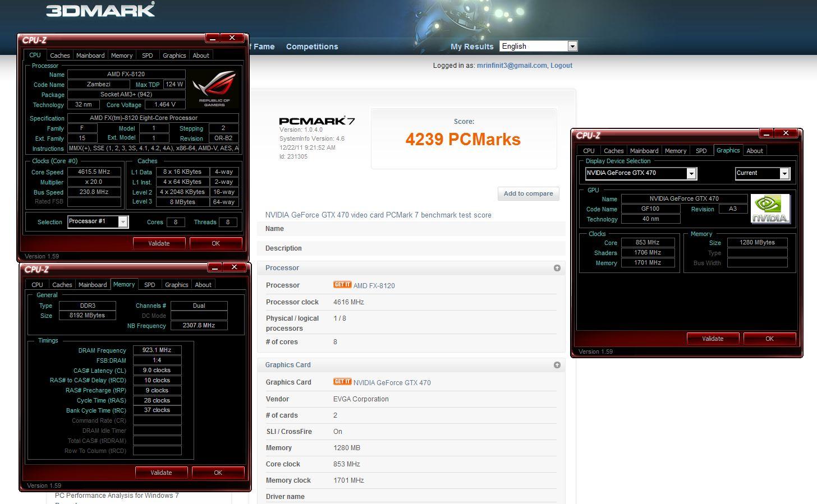The image size is (817, 504).
Task: Click the 3DMark logo in header
Action: click(100, 10)
